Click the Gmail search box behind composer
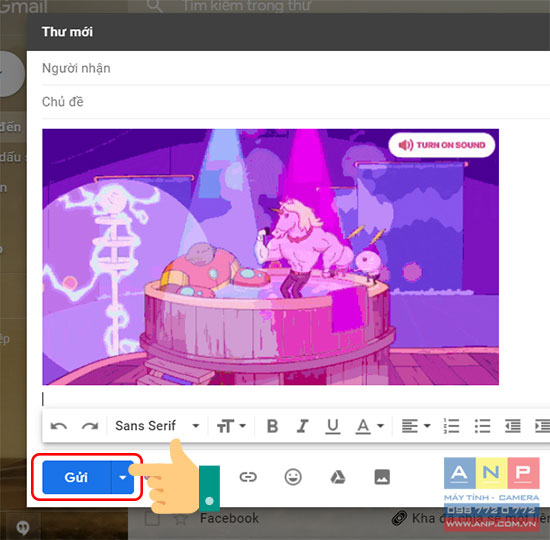 (x=339, y=6)
